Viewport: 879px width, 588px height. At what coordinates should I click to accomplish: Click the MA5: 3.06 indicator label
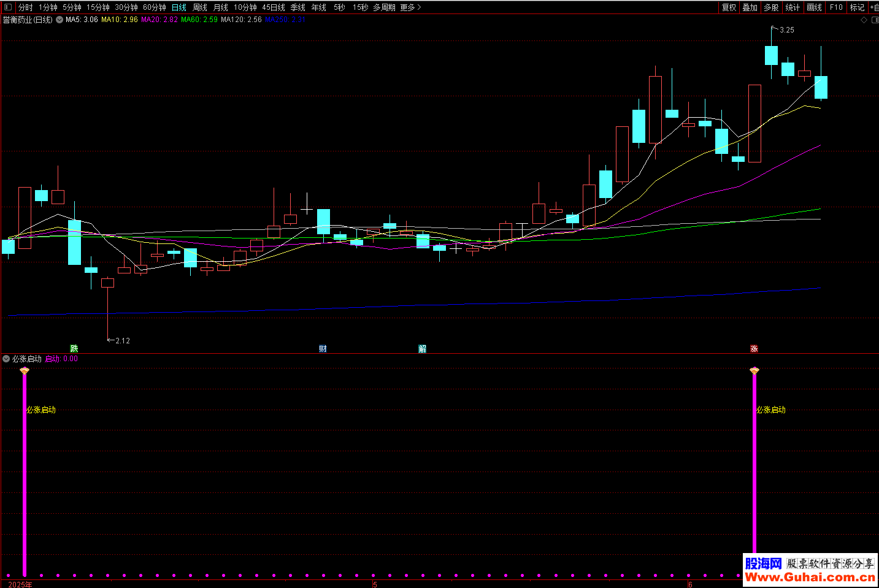[82, 20]
